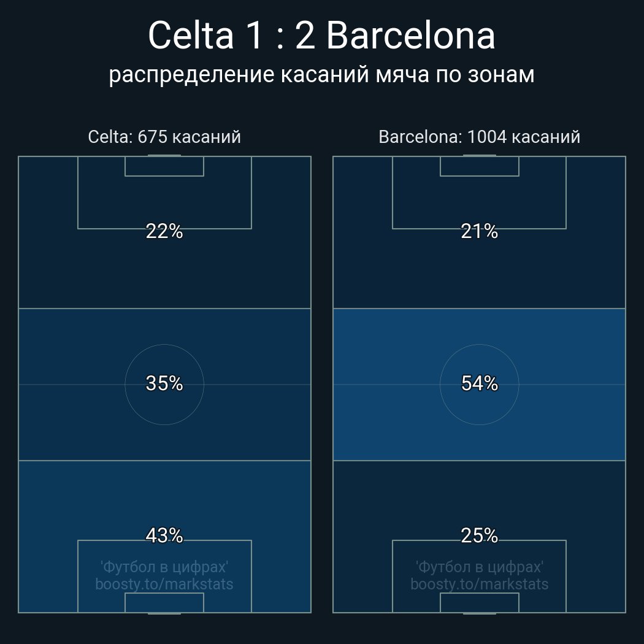
Task: Click the bottom six-yard box on Celta pitch
Action: click(164, 602)
